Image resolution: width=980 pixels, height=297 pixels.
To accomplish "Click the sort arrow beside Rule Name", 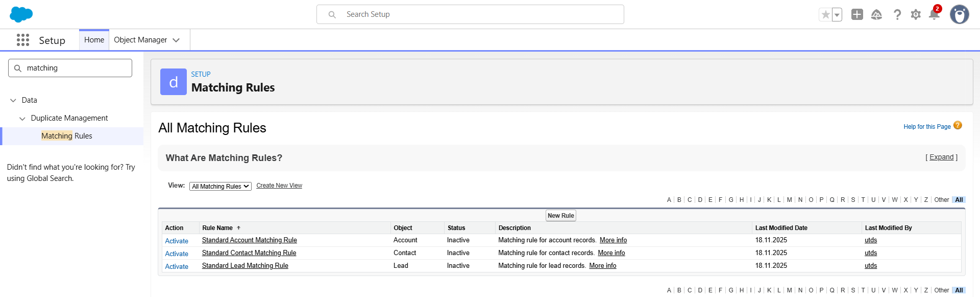I will pos(238,228).
